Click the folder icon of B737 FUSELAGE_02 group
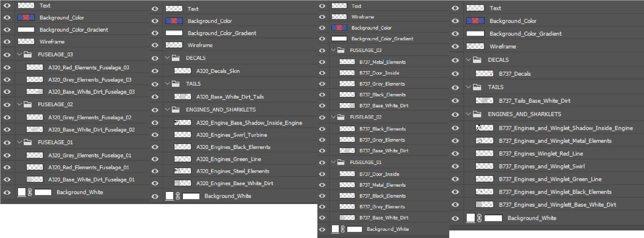The image size is (644, 238). 341,117
